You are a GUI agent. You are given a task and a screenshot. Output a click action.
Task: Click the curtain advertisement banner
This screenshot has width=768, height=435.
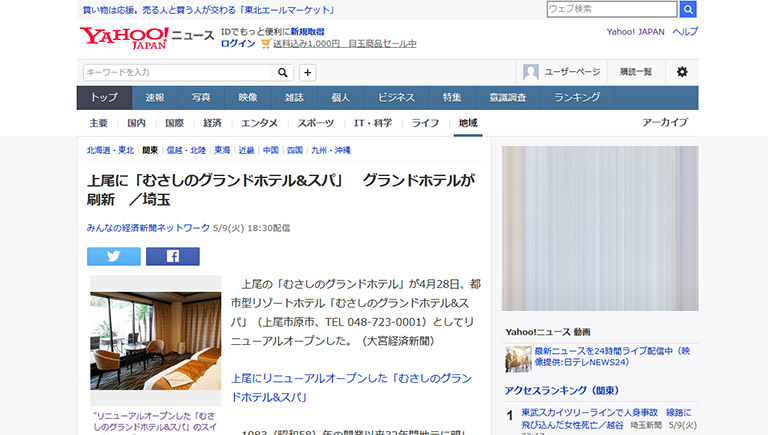[x=600, y=228]
